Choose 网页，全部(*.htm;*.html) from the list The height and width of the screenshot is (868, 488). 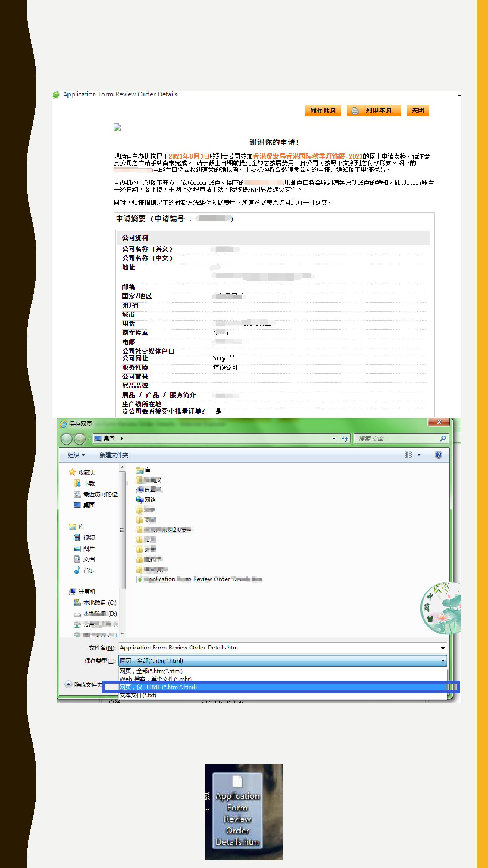tap(283, 671)
